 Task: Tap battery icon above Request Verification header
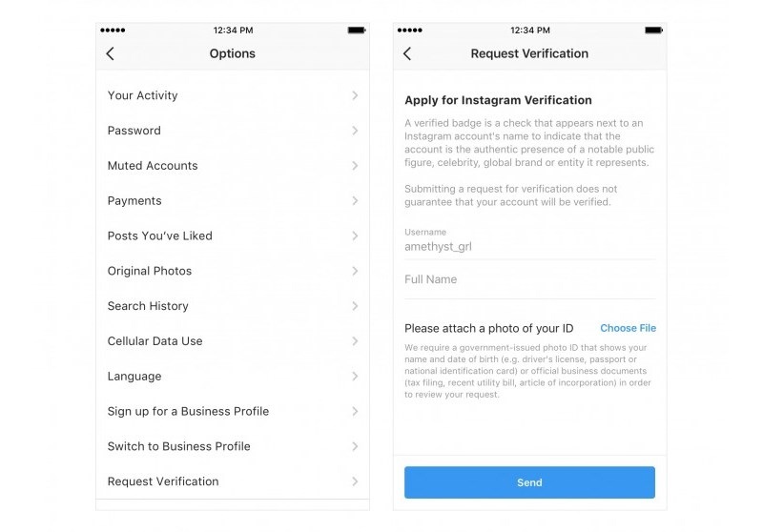point(653,31)
